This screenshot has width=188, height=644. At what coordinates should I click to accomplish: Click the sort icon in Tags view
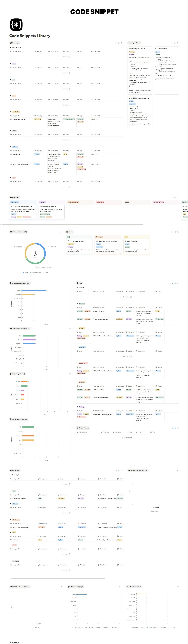point(175,283)
